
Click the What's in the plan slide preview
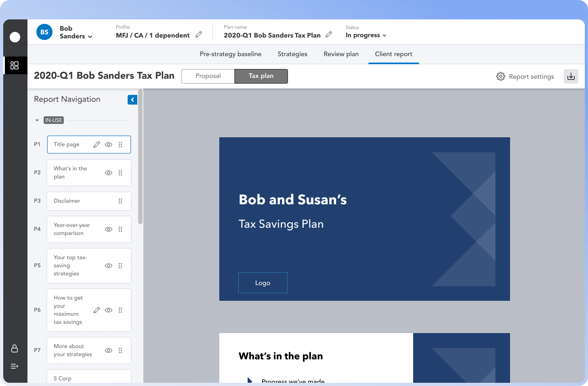pyautogui.click(x=365, y=358)
